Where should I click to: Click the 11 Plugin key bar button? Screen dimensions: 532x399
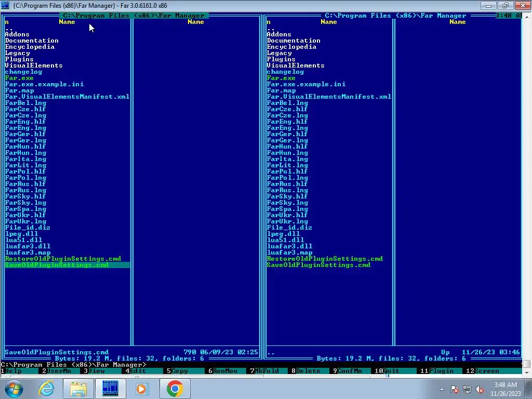tap(441, 371)
